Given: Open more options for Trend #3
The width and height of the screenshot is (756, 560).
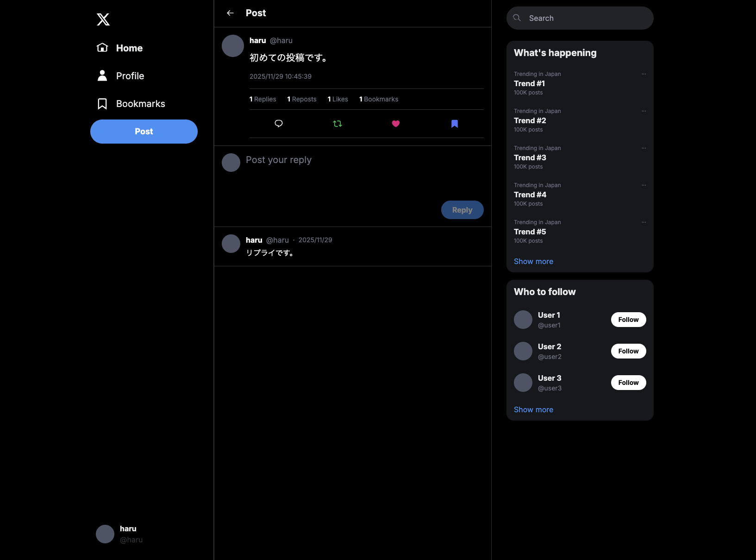Looking at the screenshot, I should pos(644,148).
